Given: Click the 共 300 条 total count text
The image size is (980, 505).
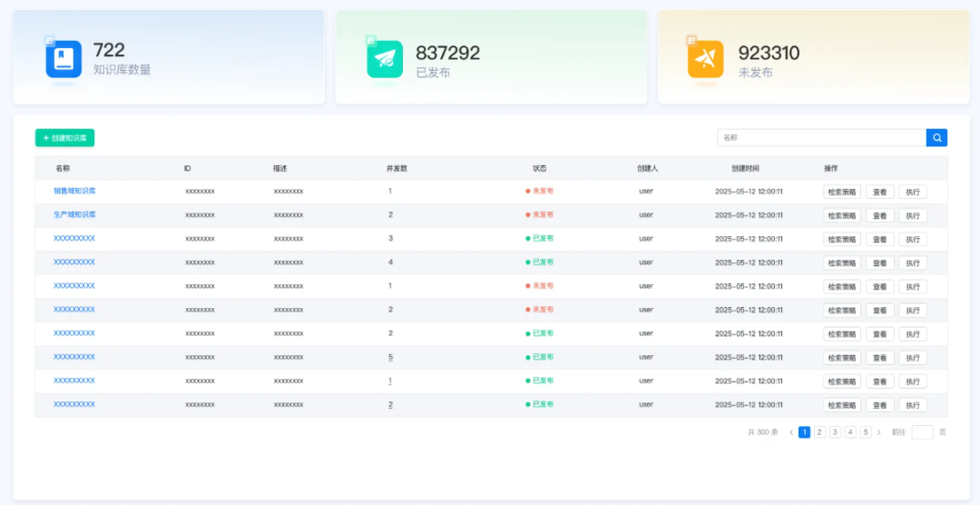Looking at the screenshot, I should (763, 432).
